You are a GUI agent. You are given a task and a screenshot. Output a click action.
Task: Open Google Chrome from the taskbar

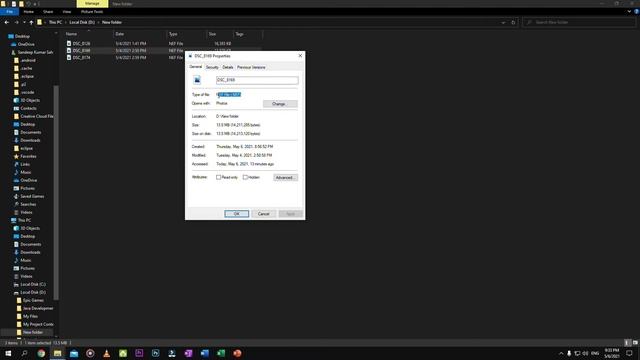tap(41, 353)
